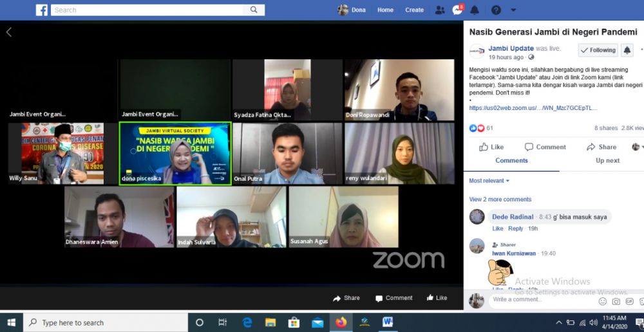Open the Action Center icon

tap(638, 322)
